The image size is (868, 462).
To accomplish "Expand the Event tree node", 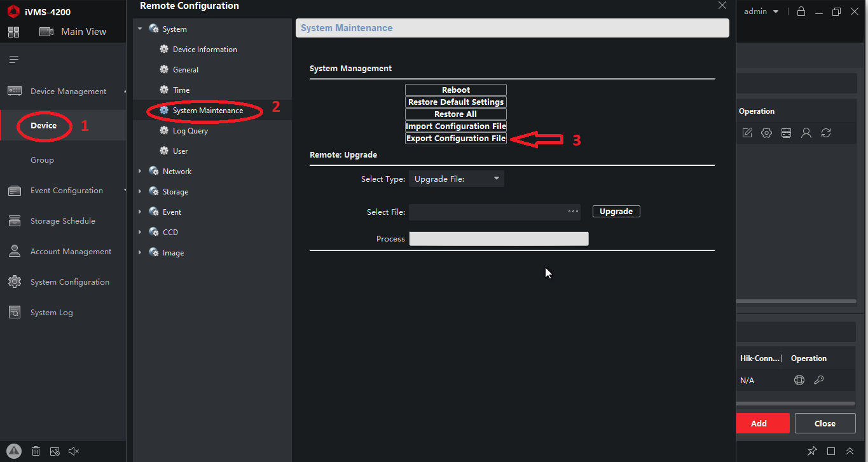I will pos(140,212).
